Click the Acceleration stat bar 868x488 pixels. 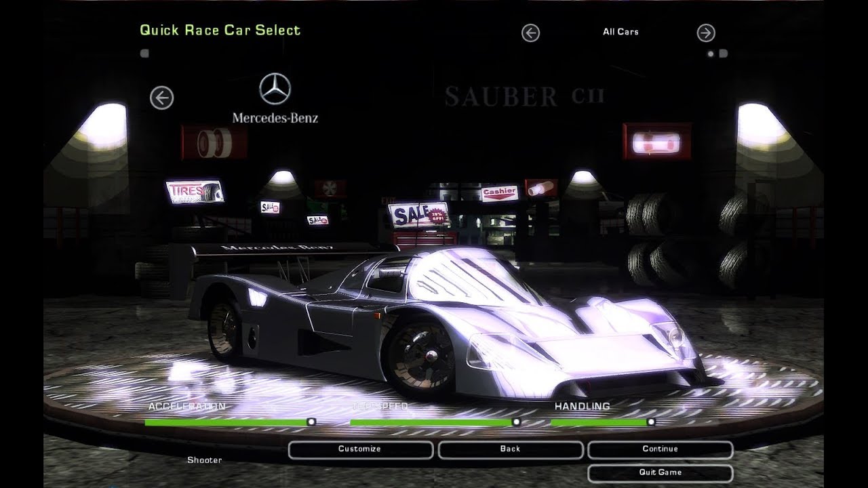(230, 422)
